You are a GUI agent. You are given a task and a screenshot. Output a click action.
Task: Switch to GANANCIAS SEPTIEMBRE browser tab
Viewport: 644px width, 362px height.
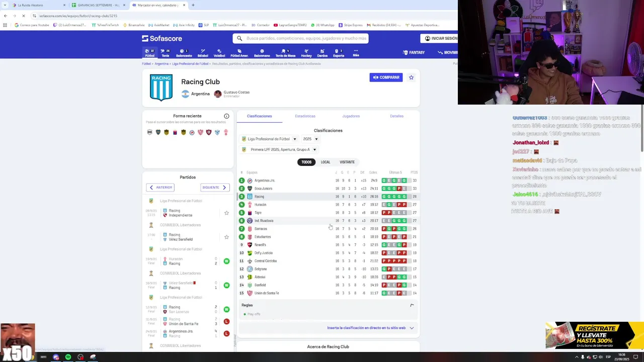(x=99, y=5)
